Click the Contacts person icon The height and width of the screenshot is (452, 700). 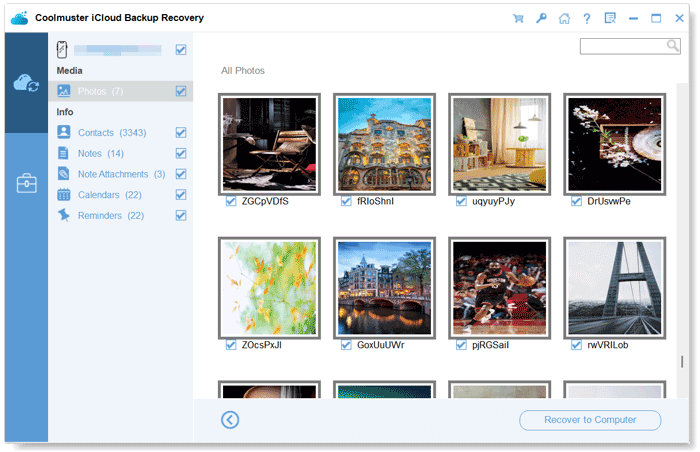point(64,132)
